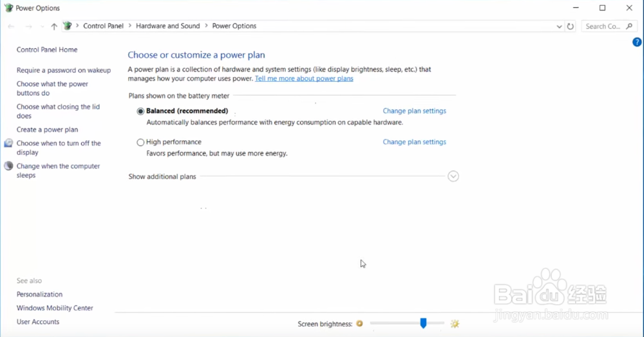
Task: Click the bright sun brightness icon
Action: [x=455, y=323]
